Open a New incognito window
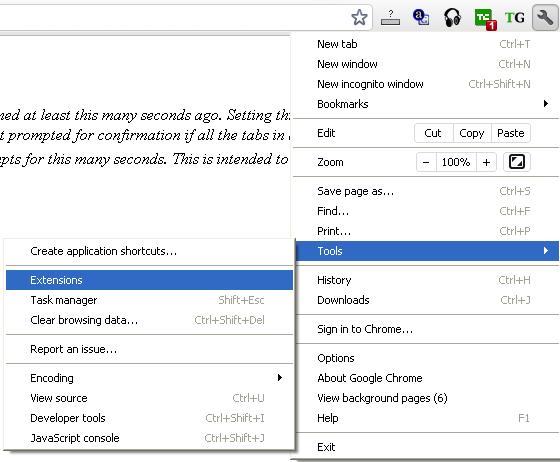This screenshot has width=560, height=462. tap(425, 84)
